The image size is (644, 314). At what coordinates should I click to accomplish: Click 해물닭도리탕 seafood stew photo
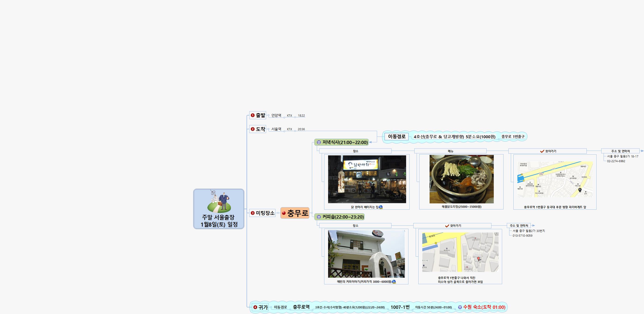point(461,179)
